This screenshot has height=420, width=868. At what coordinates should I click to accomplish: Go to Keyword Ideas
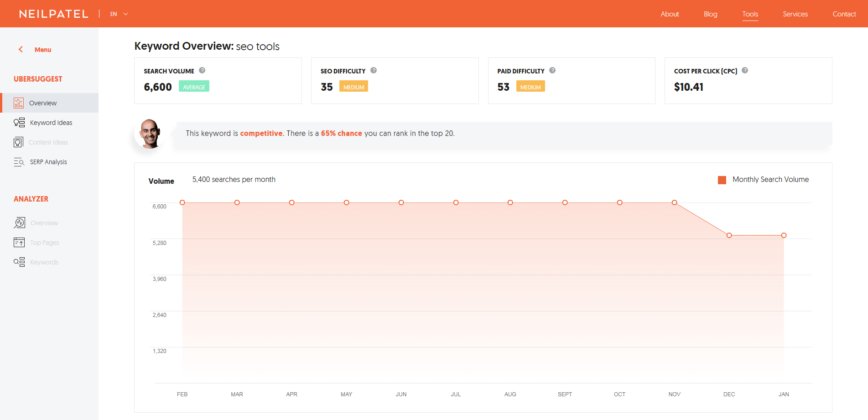51,123
